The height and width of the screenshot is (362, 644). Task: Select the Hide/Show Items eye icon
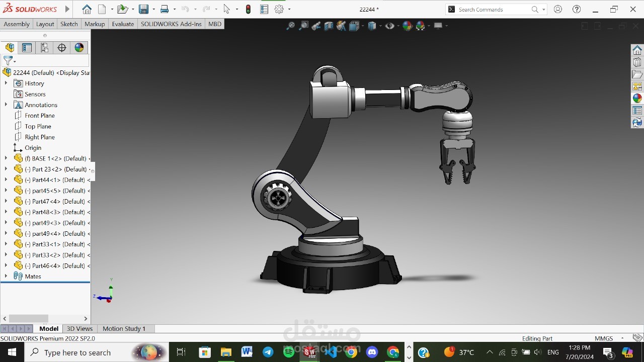tap(389, 26)
